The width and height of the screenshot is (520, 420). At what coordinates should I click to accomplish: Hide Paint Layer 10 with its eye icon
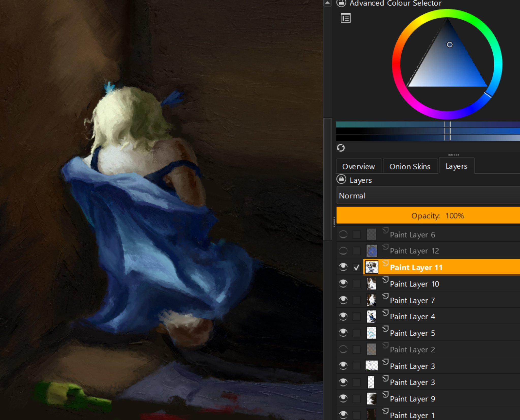click(x=343, y=284)
